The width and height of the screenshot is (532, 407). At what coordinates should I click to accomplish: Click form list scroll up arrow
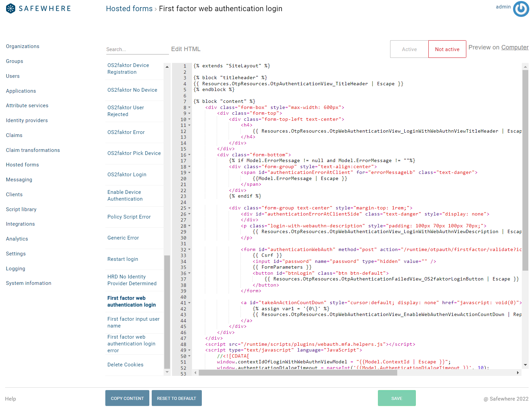coord(167,67)
